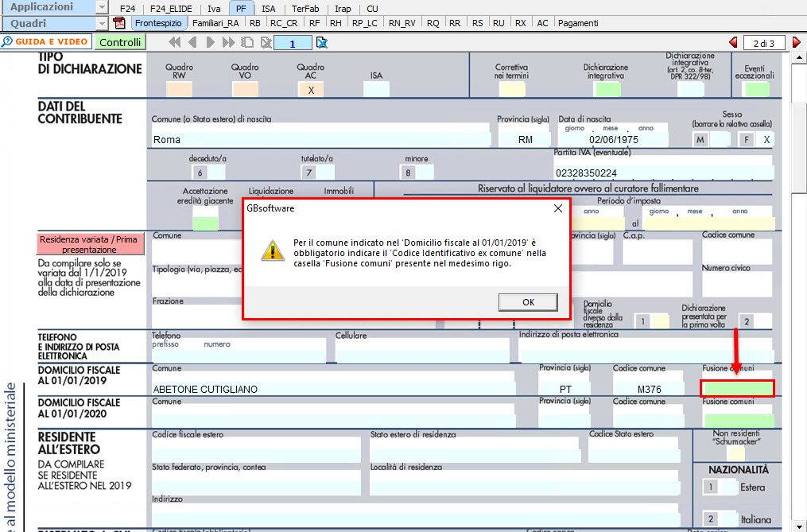Click OK in the GBsoftware dialog
This screenshot has height=532, width=807.
(x=528, y=302)
